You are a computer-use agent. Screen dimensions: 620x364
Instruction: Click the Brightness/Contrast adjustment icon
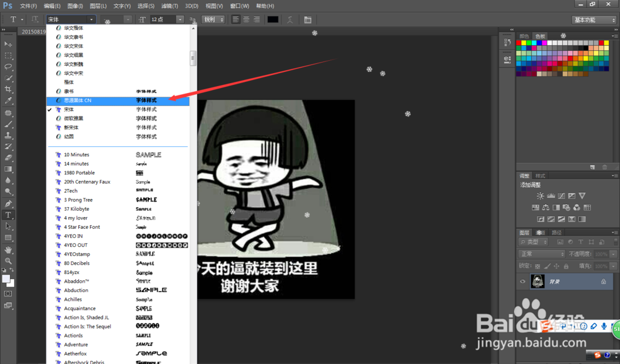pyautogui.click(x=540, y=196)
